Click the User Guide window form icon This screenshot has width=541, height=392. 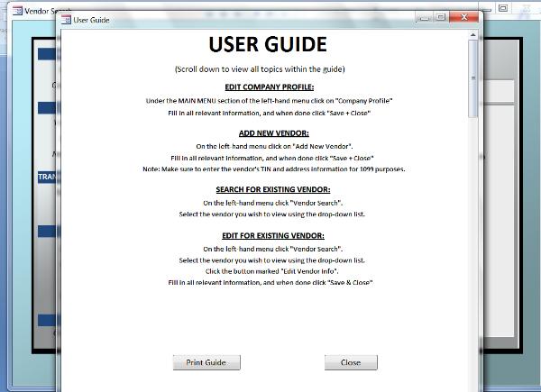[x=66, y=19]
